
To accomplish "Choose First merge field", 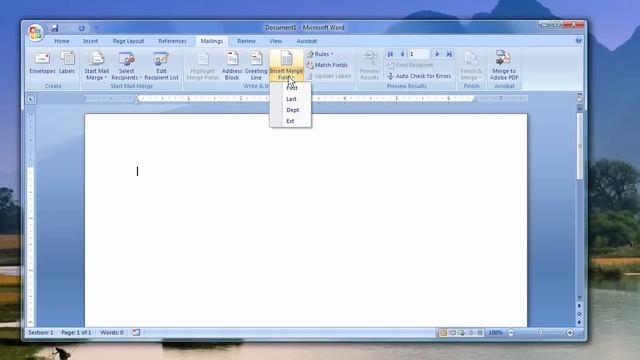I will click(291, 88).
